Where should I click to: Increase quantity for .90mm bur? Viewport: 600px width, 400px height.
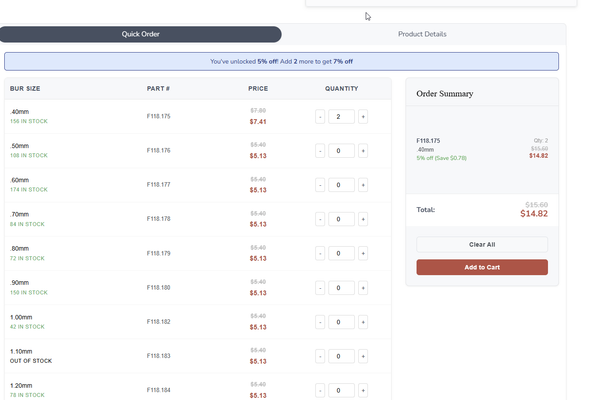[363, 288]
